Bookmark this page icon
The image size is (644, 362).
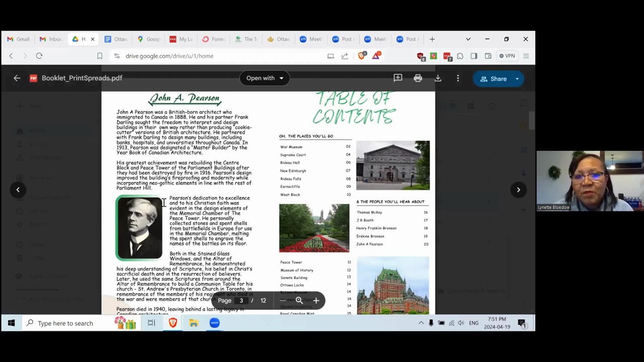pyautogui.click(x=100, y=56)
